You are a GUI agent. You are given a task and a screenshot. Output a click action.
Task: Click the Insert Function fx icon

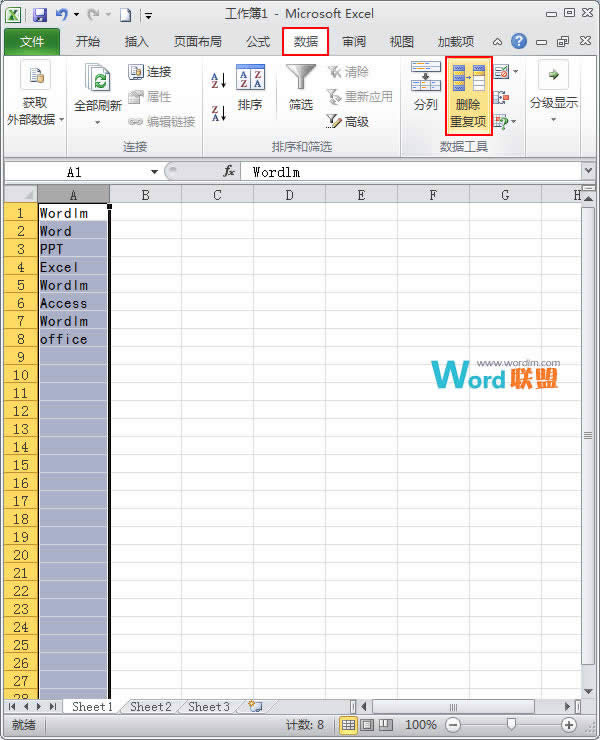tap(229, 171)
